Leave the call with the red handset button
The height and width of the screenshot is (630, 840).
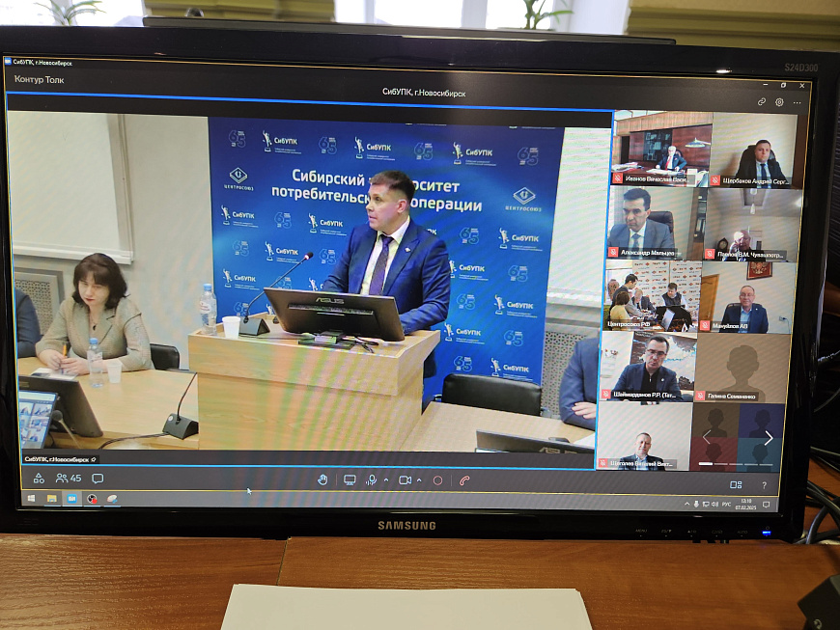(x=464, y=480)
